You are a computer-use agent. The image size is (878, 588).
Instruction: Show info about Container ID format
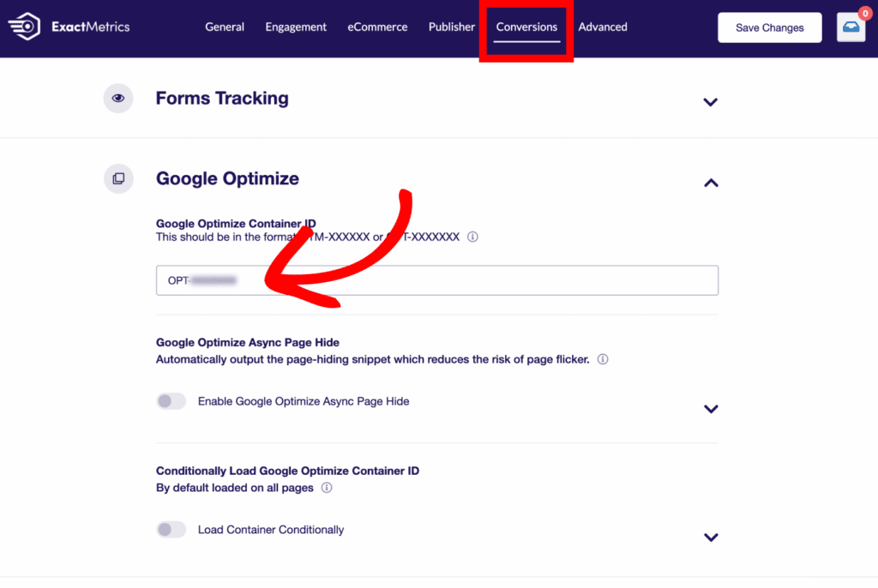click(x=472, y=237)
